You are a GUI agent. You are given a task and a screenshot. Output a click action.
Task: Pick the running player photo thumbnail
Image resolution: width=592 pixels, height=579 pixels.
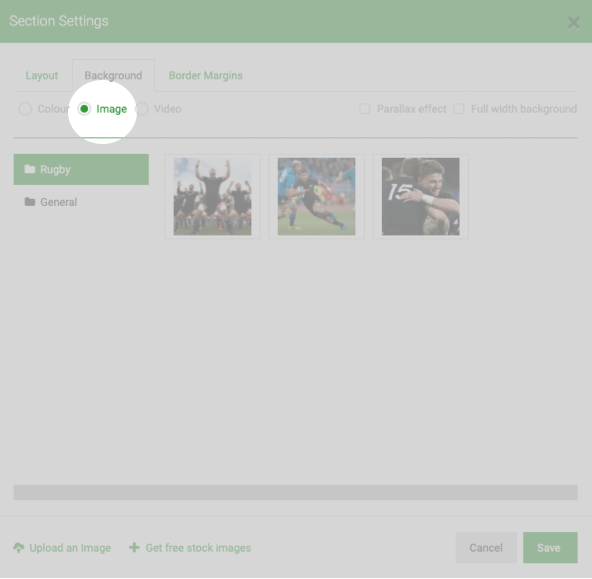pos(316,197)
